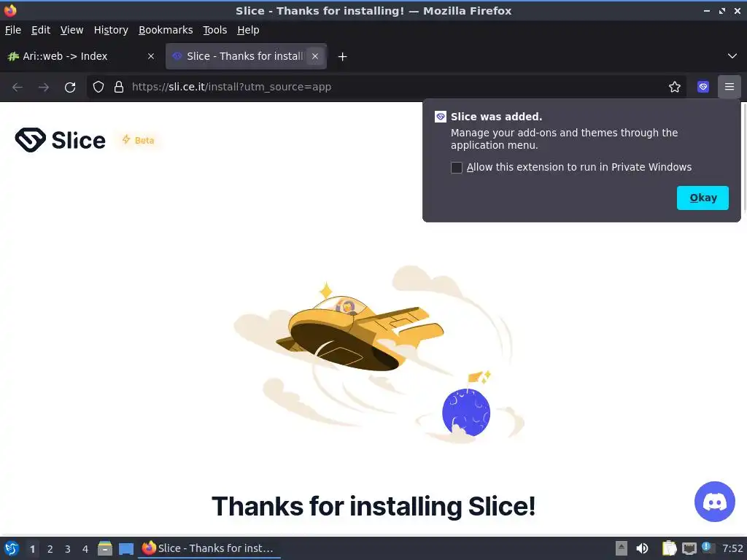Expand the list all tabs chevron
Screen dimensions: 747x560
pos(732,56)
